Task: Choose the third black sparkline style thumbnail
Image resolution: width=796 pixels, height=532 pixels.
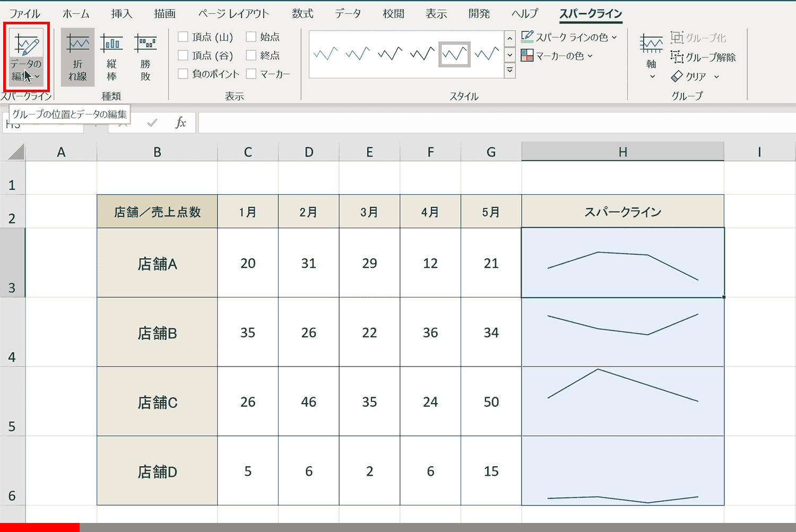Action: click(390, 54)
